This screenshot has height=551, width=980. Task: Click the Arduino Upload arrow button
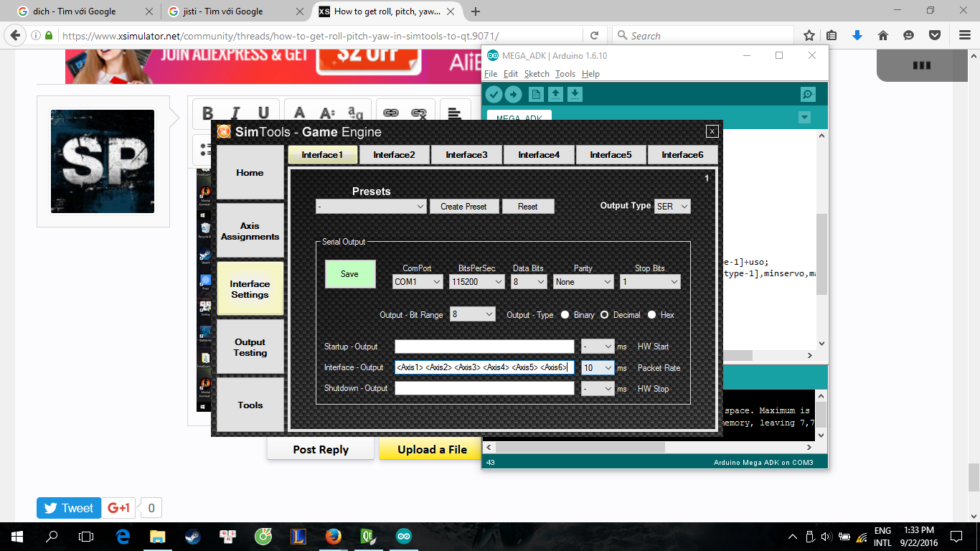tap(513, 94)
